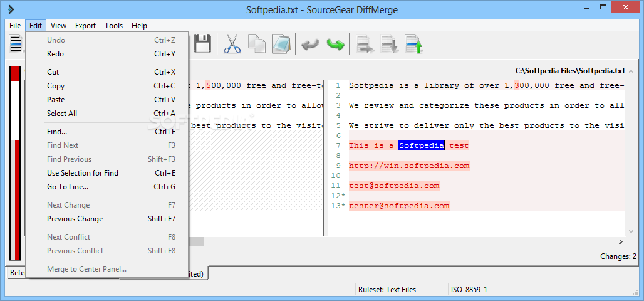Click vertical scrollbar up arrow
644x301 pixels.
(631, 73)
